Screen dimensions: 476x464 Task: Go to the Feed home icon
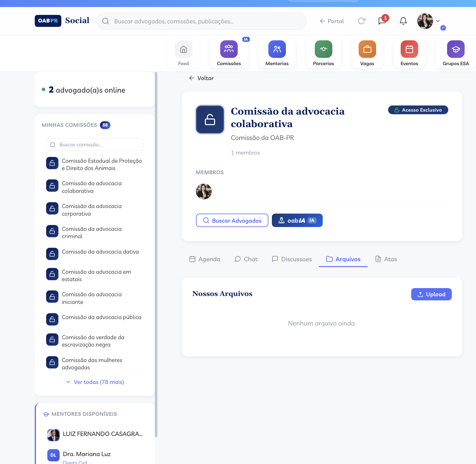(183, 49)
